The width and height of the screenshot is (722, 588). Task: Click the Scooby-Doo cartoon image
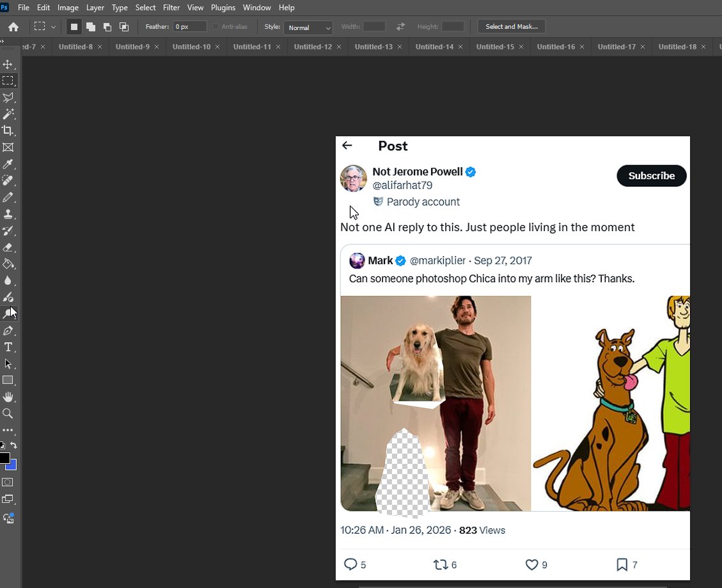(x=611, y=403)
